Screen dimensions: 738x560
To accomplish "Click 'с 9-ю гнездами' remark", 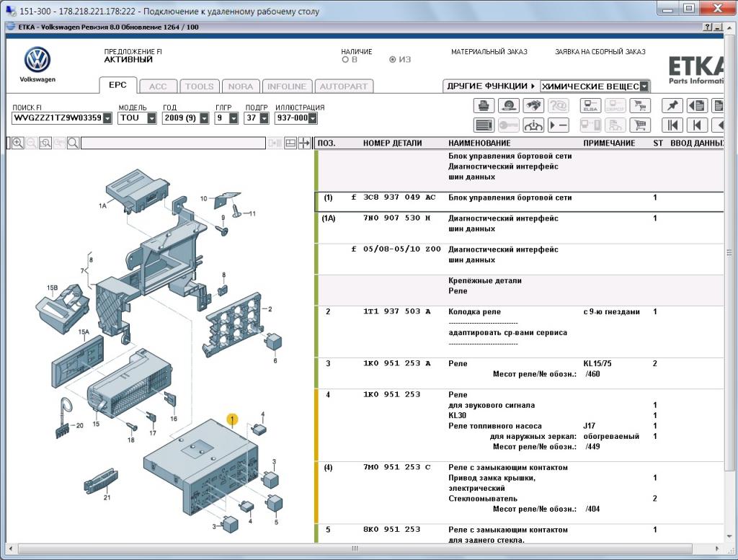I will (611, 311).
